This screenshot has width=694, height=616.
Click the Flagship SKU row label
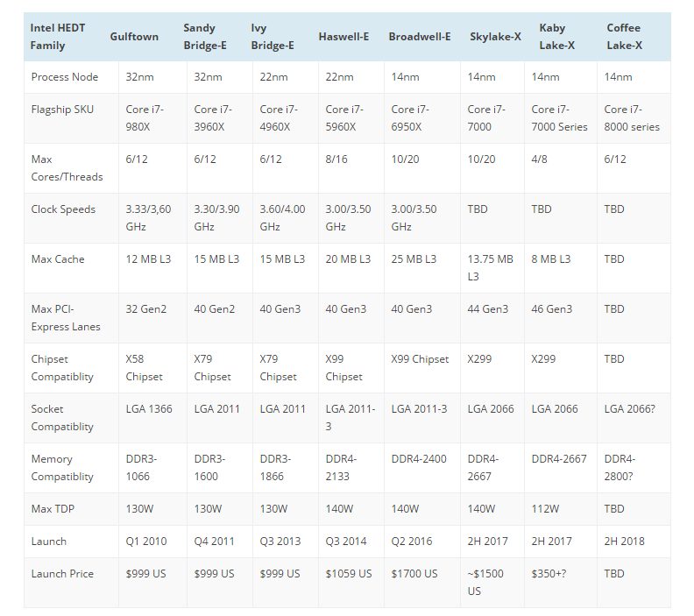click(x=62, y=110)
